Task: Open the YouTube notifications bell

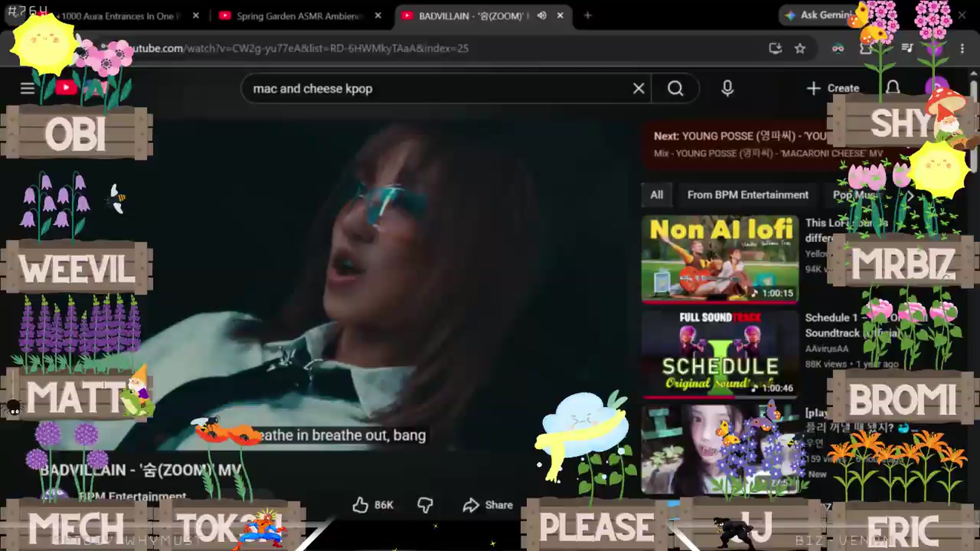Action: point(893,88)
